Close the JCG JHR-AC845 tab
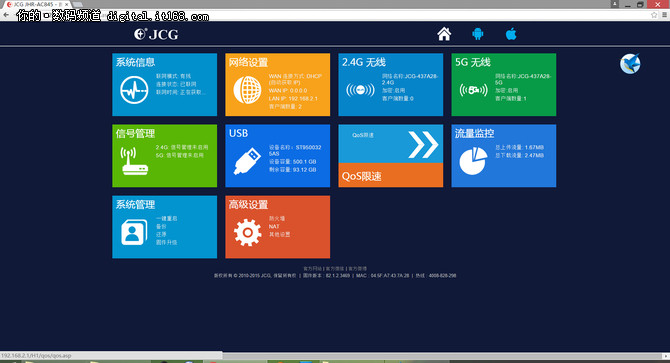Screen dimensions: 670x363 coord(67,4)
